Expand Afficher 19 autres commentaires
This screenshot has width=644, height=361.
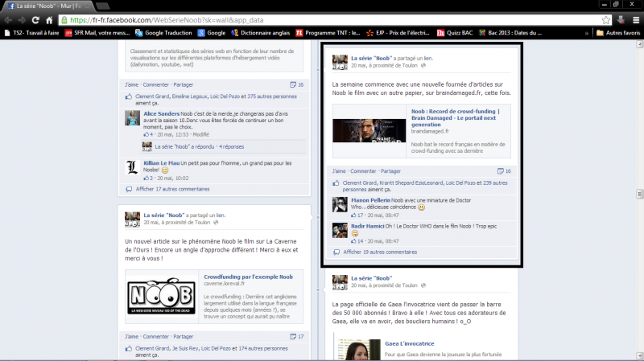coord(380,252)
